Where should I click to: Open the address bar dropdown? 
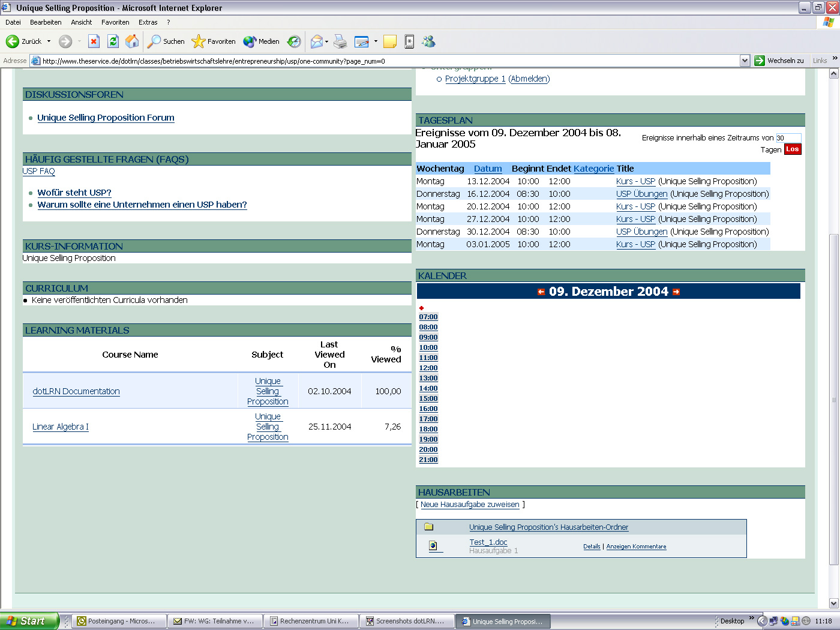click(745, 61)
